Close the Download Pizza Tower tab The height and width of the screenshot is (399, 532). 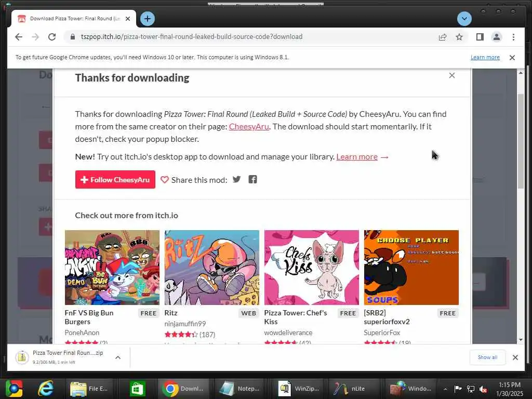[x=128, y=19]
